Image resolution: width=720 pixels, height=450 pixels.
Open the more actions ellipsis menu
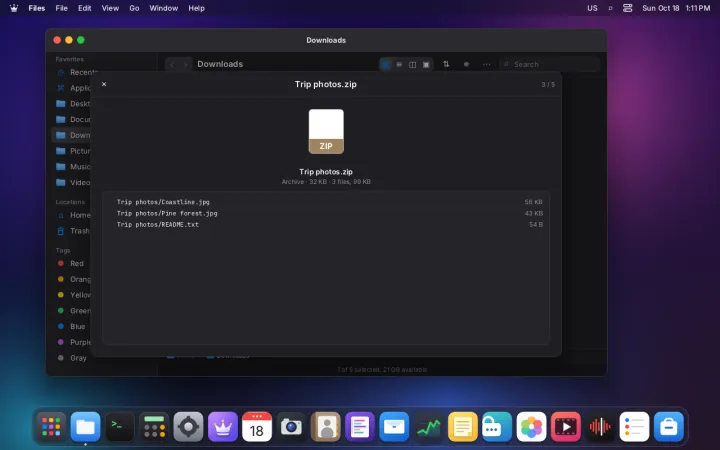(x=486, y=64)
